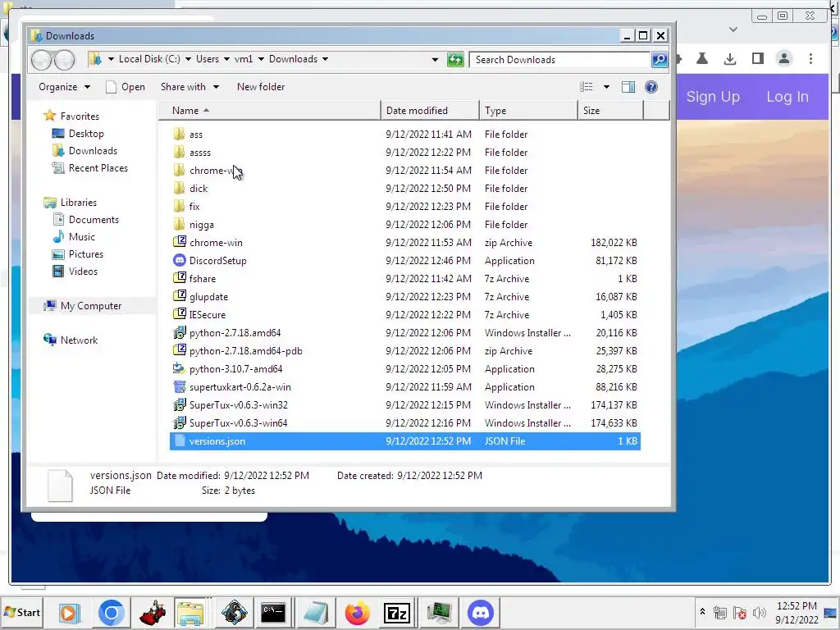Select the fix folder icon
The height and width of the screenshot is (630, 840).
tap(180, 206)
